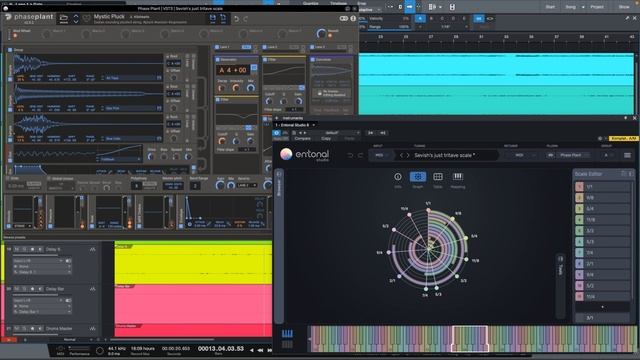The height and width of the screenshot is (360, 640).
Task: Open Delay Bar input channel dropdown
Action: coord(38,300)
